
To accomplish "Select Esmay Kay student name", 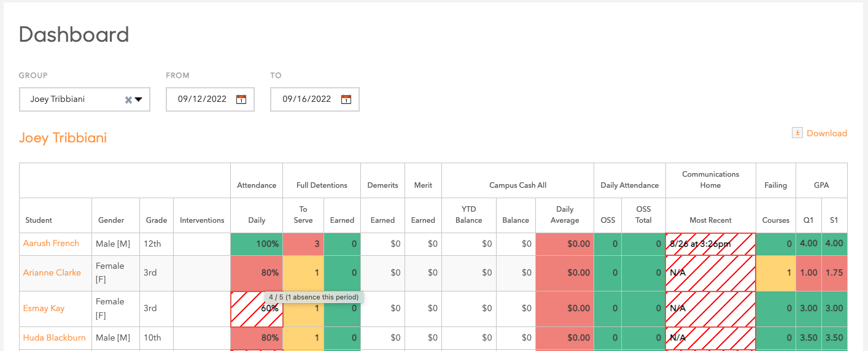I will (x=44, y=309).
